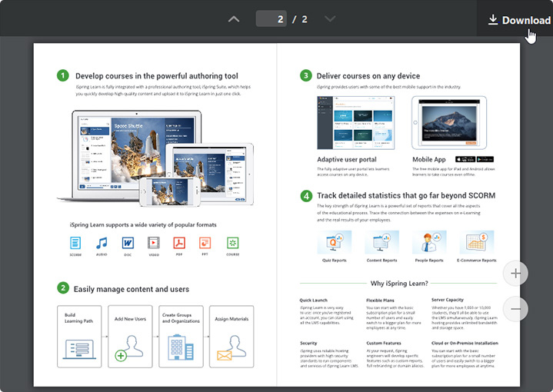
Task: Click the 'Mobile App' label
Action: (x=429, y=159)
